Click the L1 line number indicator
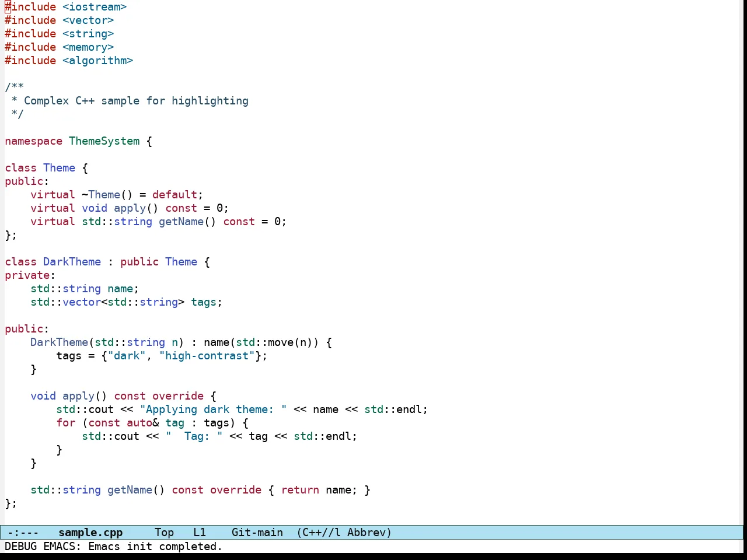This screenshot has height=560, width=747. [200, 533]
